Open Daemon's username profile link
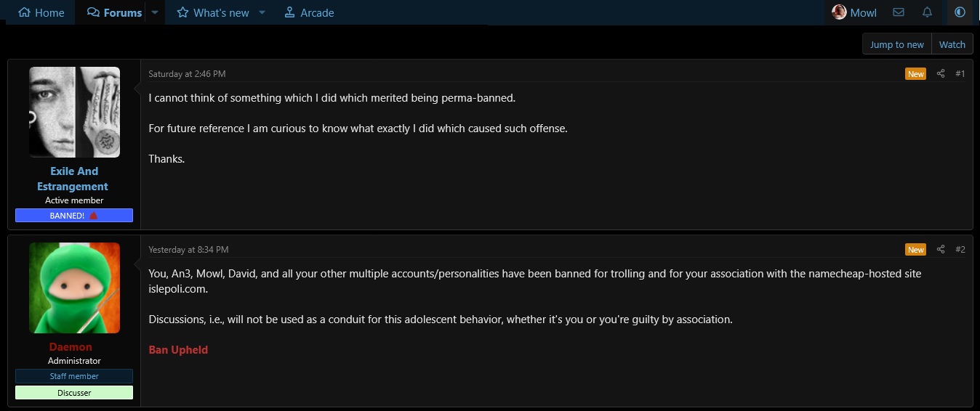The image size is (980, 411). click(x=71, y=346)
